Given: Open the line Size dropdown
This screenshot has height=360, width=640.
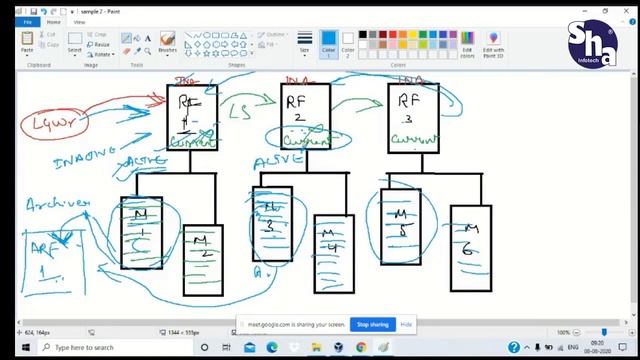Looking at the screenshot, I should [x=304, y=44].
